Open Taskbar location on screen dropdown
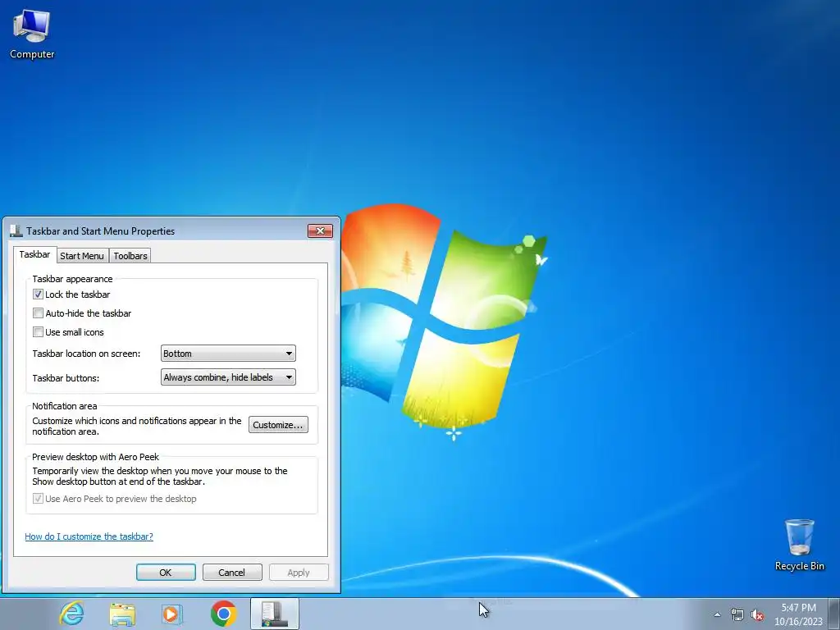This screenshot has width=840, height=630. coord(228,354)
